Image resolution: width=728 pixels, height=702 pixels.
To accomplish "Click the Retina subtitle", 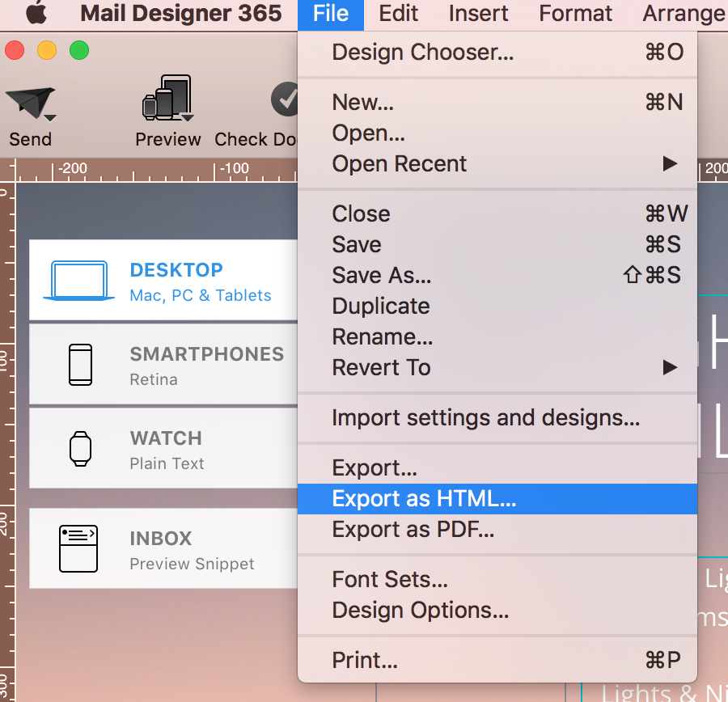I will point(154,380).
